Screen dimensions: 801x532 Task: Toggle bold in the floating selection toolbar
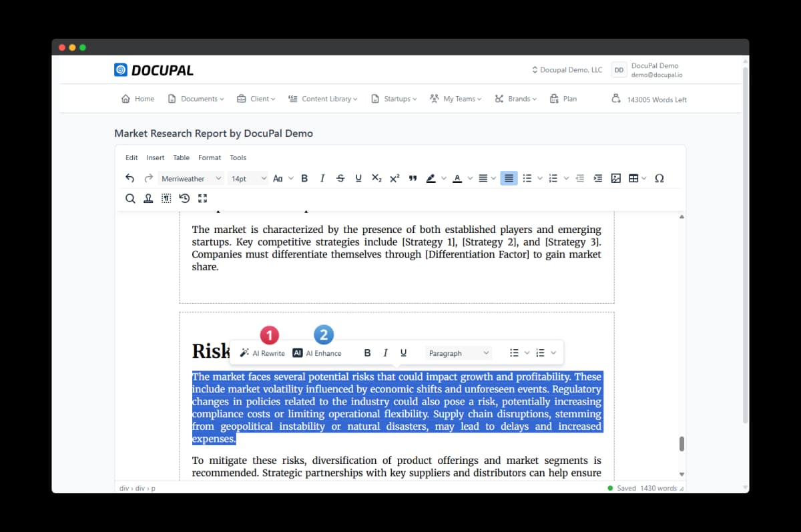367,353
